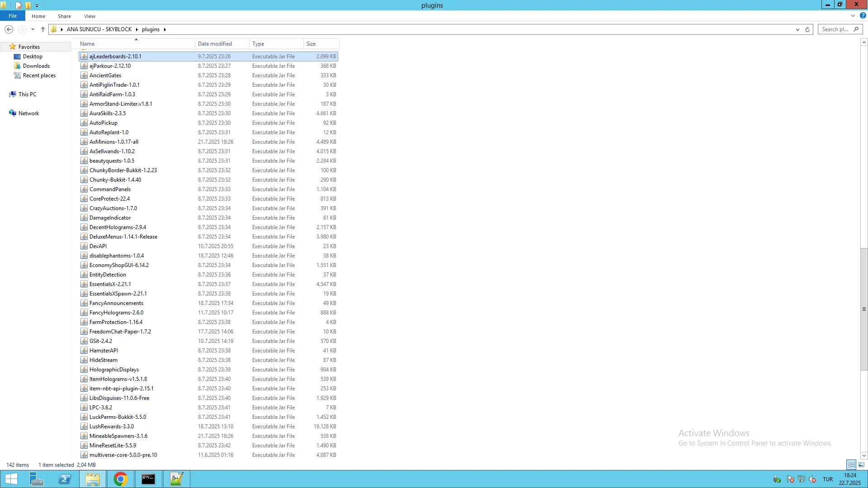Click the Desktop icon in navigation pane
Viewport: 868px width, 488px height.
tap(17, 56)
